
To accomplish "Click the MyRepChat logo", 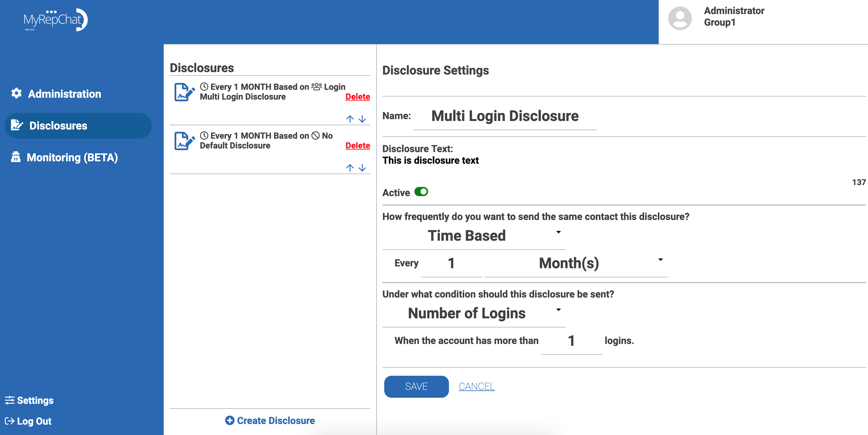I will (56, 20).
